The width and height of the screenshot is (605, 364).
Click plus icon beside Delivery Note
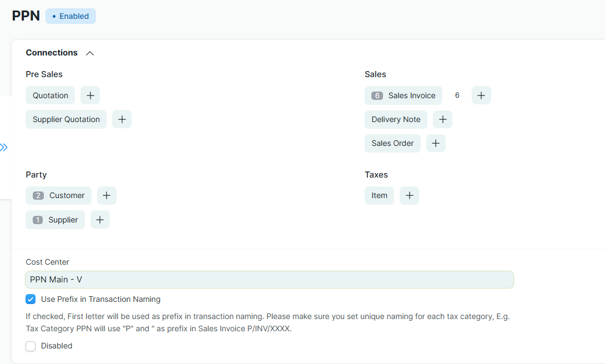(x=442, y=119)
